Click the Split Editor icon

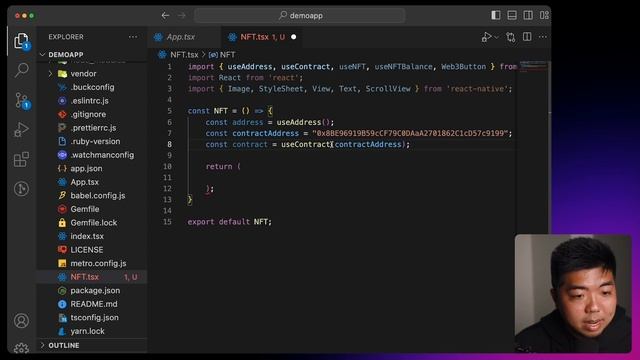click(x=527, y=37)
